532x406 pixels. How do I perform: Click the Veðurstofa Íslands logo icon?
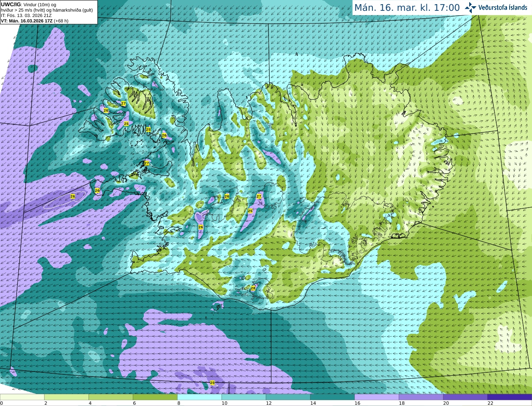(x=470, y=7)
